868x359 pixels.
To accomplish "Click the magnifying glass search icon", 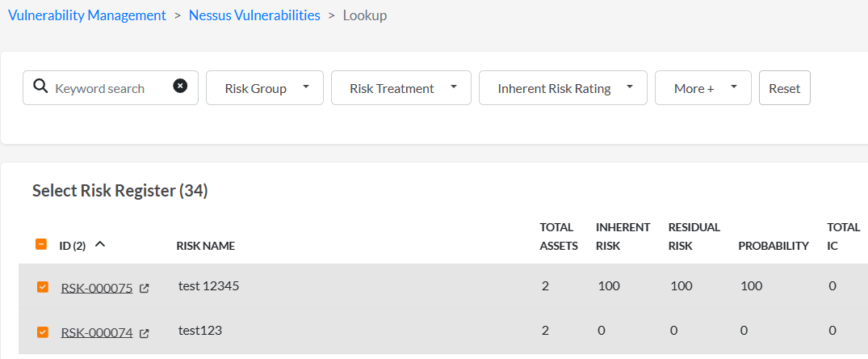I will pyautogui.click(x=40, y=87).
